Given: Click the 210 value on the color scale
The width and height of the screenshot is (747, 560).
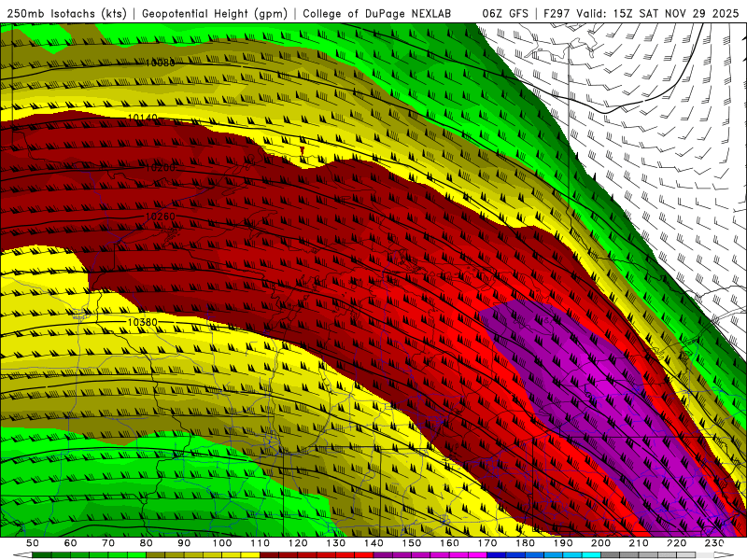Looking at the screenshot, I should [x=639, y=543].
